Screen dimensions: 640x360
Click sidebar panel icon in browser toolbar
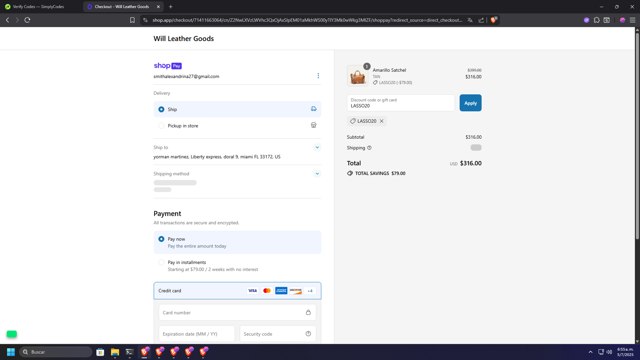coord(607,20)
